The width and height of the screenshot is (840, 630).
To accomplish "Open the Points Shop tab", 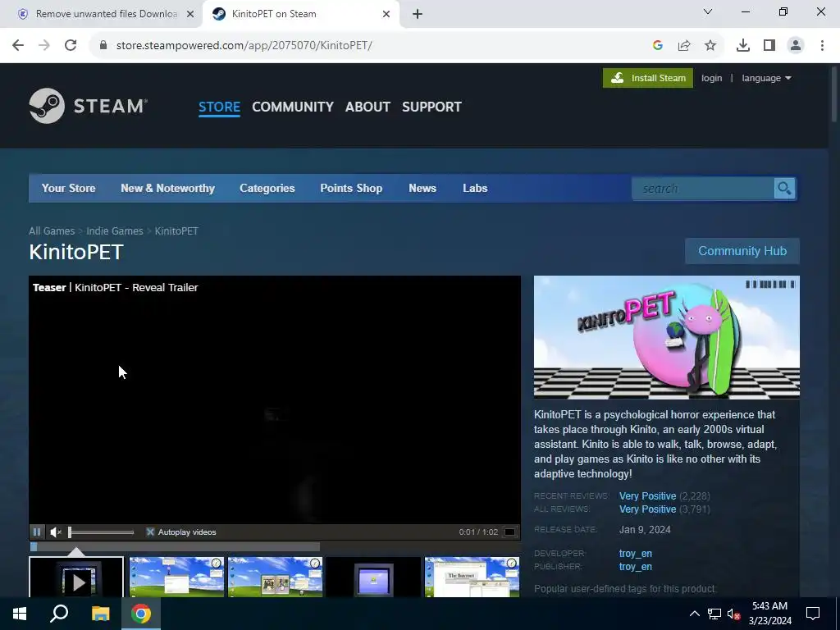I will 351,188.
